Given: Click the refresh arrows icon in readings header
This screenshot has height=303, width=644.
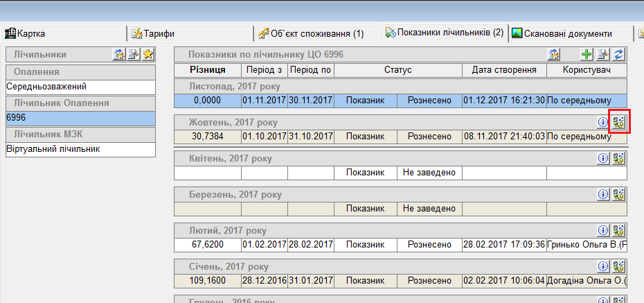Looking at the screenshot, I should (x=620, y=54).
